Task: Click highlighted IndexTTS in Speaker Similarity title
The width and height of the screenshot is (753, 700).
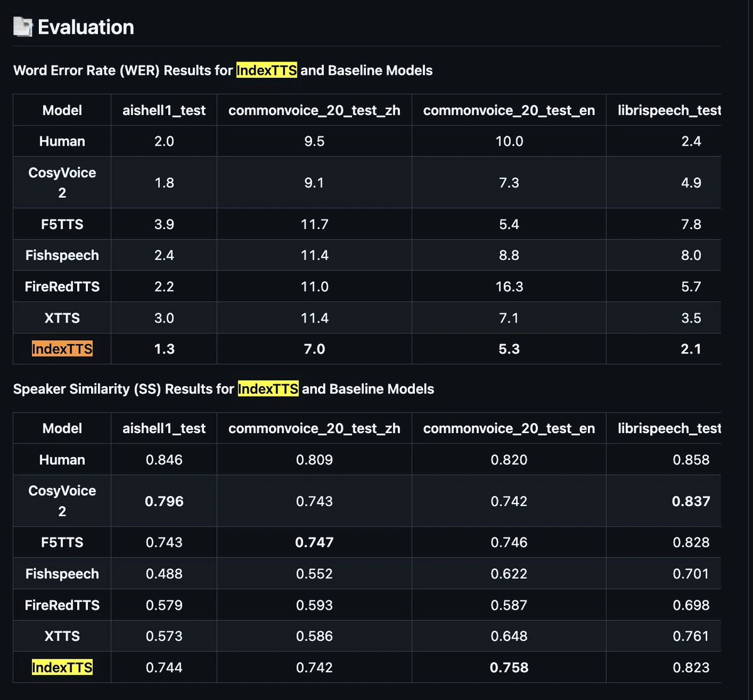Action: (x=268, y=389)
